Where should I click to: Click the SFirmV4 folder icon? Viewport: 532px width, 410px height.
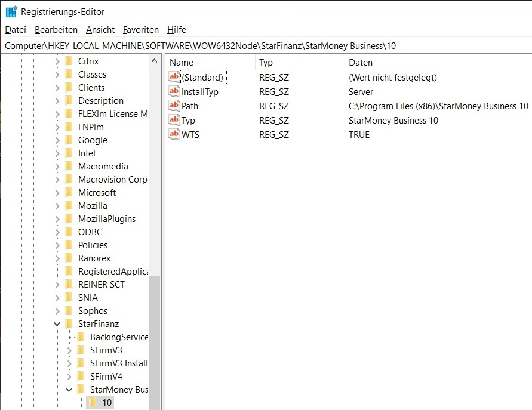tap(81, 377)
